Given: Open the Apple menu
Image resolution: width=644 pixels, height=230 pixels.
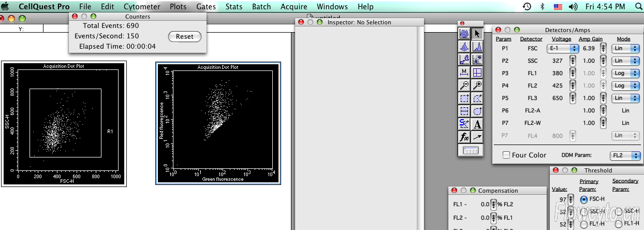Looking at the screenshot, I should click(5, 6).
